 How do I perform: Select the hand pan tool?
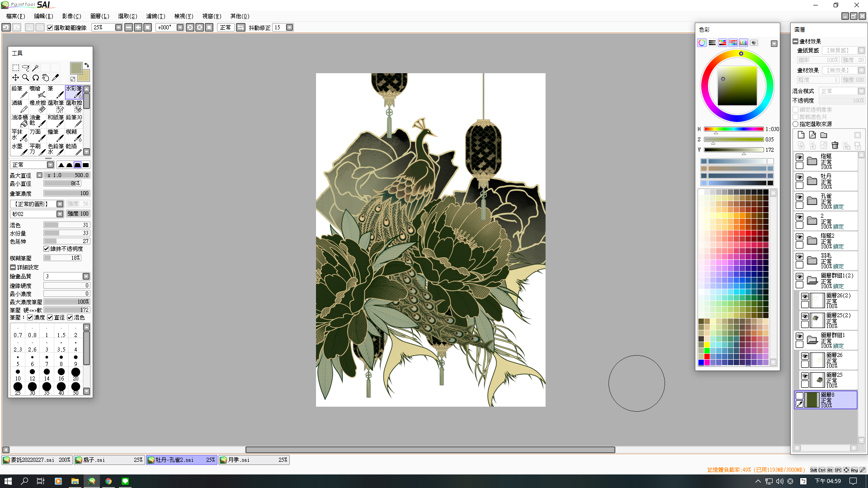point(45,78)
